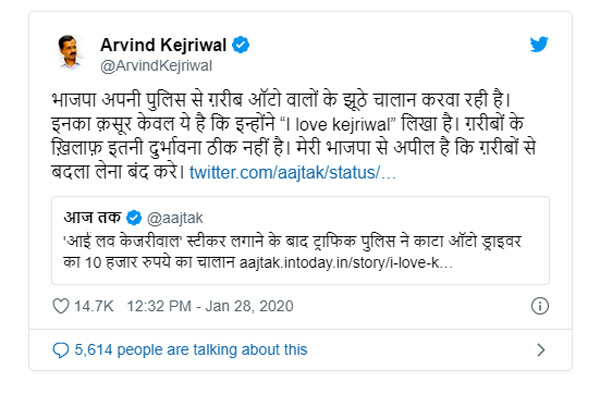The height and width of the screenshot is (394, 600).
Task: Click the 14.7K likes count
Action: click(94, 306)
